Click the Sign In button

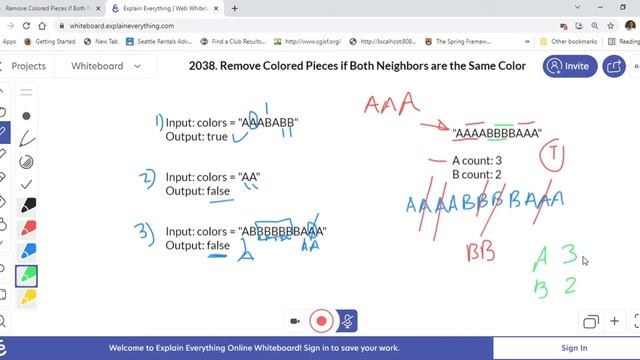point(574,348)
